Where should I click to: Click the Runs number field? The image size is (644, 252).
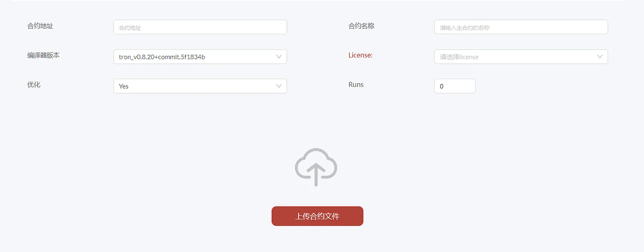tap(454, 86)
